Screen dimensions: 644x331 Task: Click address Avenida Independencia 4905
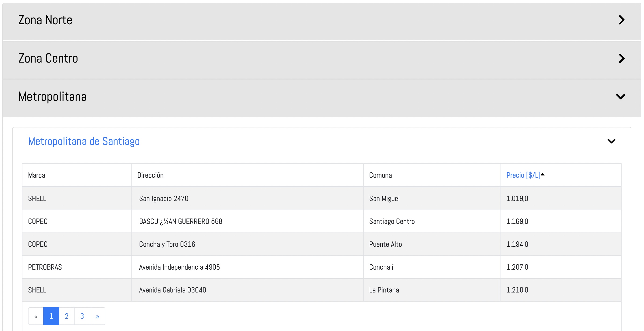(179, 267)
